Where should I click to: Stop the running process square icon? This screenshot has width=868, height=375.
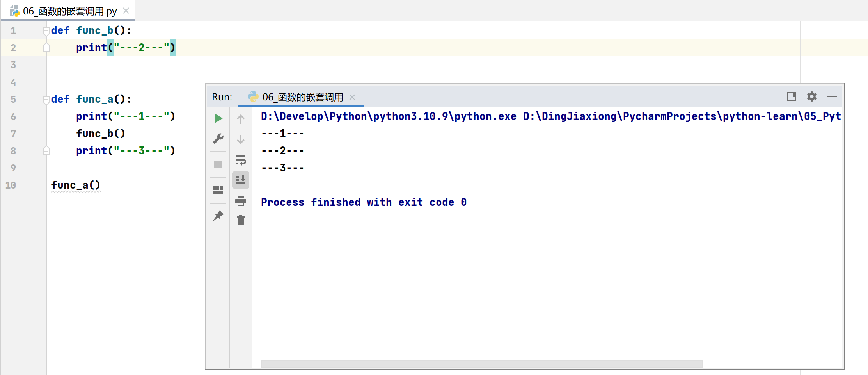pos(218,164)
